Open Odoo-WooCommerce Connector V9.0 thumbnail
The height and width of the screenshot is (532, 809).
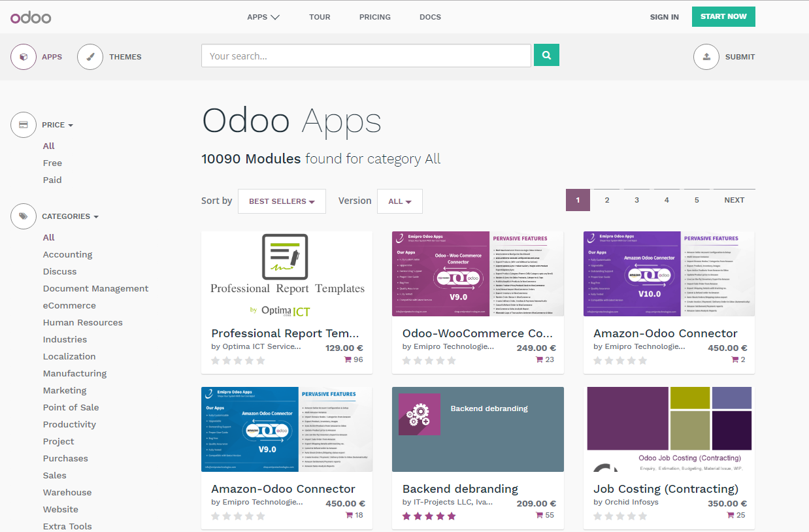[478, 274]
